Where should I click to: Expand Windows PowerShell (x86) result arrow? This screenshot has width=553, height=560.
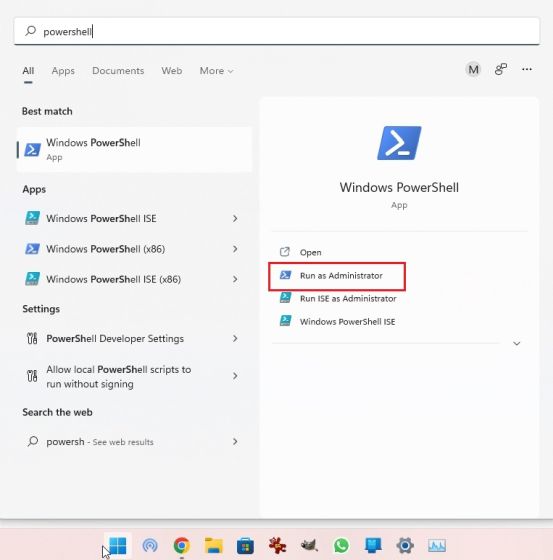point(235,249)
